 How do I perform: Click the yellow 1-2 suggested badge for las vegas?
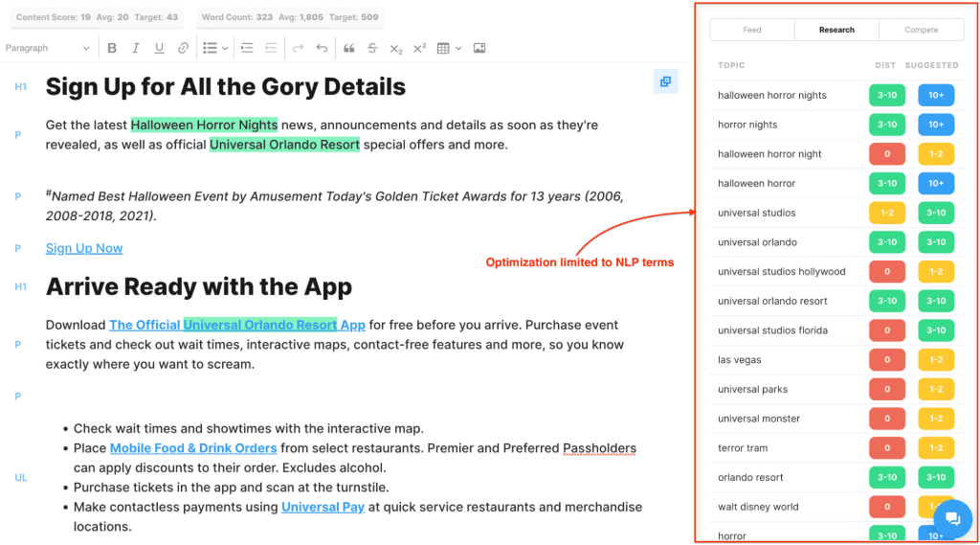pos(936,360)
